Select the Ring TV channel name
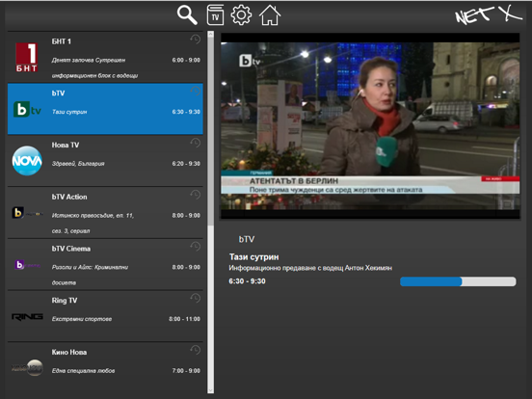532x399 pixels. [65, 301]
